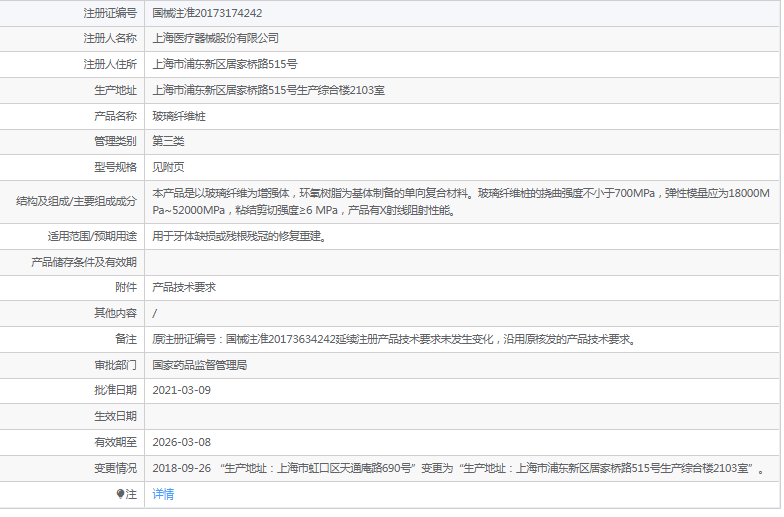Click the 批准日期 label
The width and height of the screenshot is (784, 517).
tap(116, 390)
